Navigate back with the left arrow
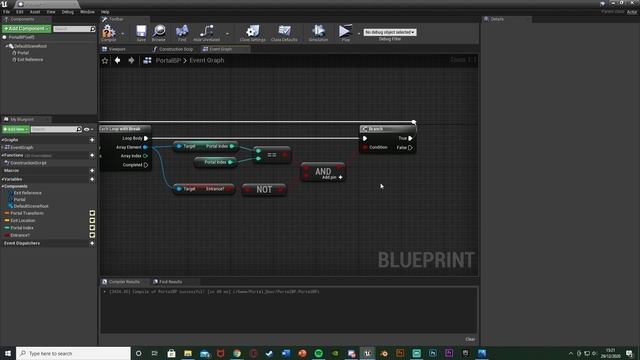The image size is (640, 360). pos(118,60)
